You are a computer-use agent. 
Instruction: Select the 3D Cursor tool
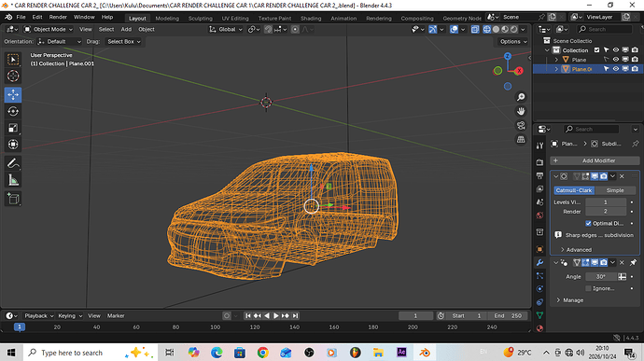pyautogui.click(x=13, y=76)
